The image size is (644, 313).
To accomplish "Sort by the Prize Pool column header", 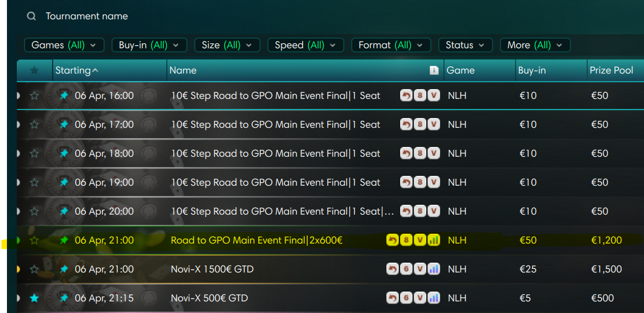I will pyautogui.click(x=611, y=71).
